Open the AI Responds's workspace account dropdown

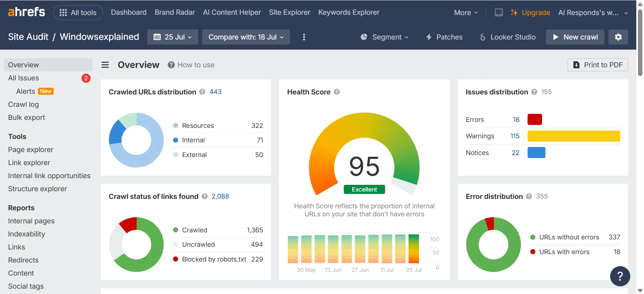(593, 13)
